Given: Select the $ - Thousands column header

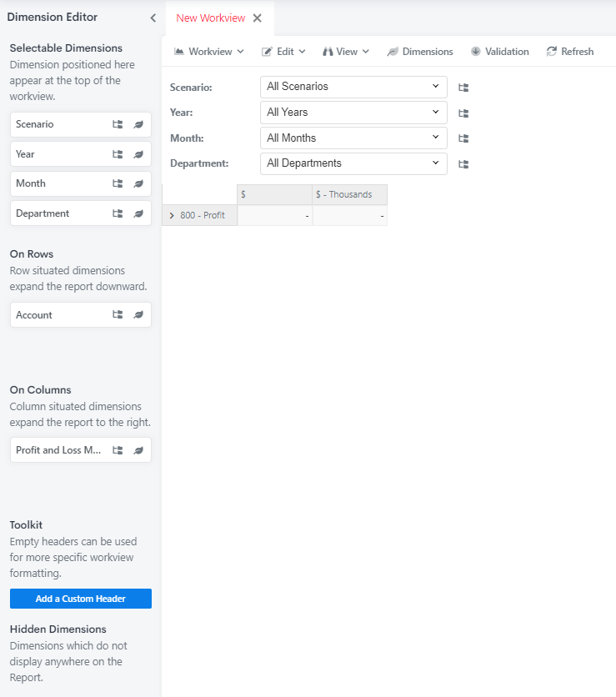Looking at the screenshot, I should [x=349, y=194].
